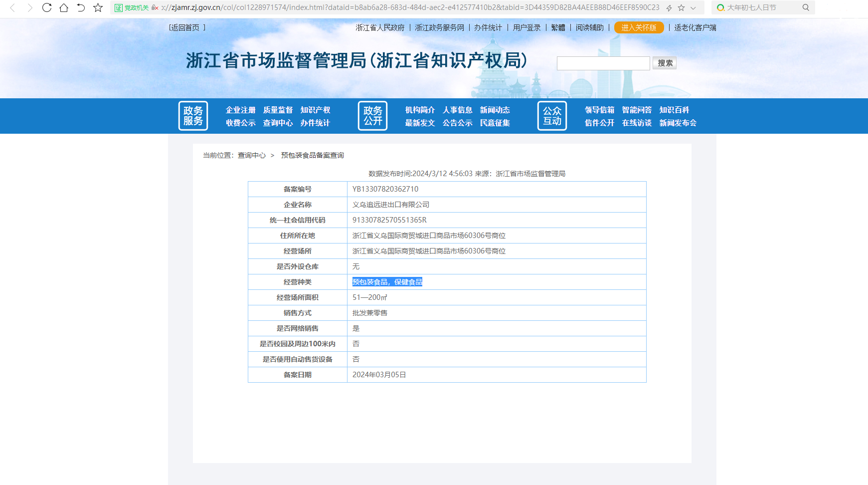Click the 搜索 search button
Screen dimensions: 868x485
[x=664, y=63]
